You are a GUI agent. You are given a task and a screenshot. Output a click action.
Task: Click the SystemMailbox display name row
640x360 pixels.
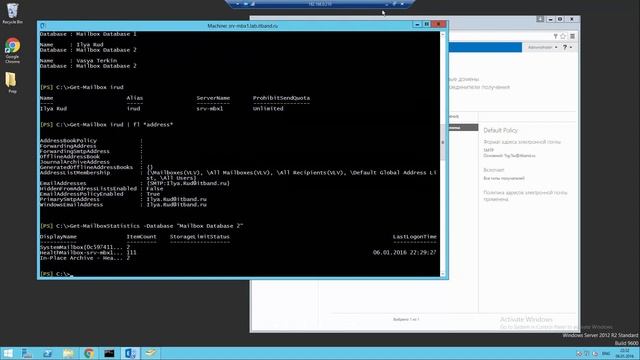click(85, 247)
